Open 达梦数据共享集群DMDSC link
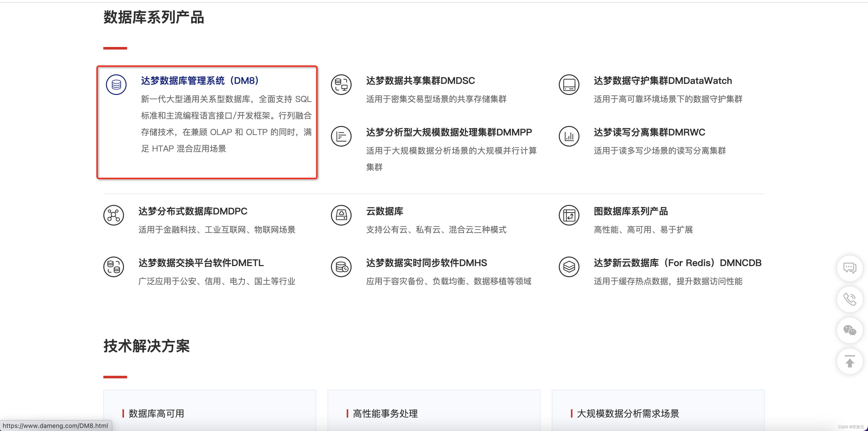This screenshot has height=431, width=868. pos(420,81)
